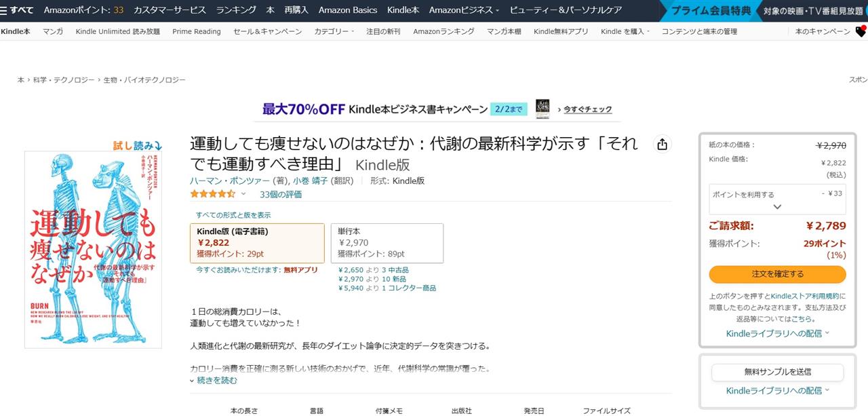Click the ファイルサイズ detail label
The image size is (868, 416).
[x=607, y=411]
